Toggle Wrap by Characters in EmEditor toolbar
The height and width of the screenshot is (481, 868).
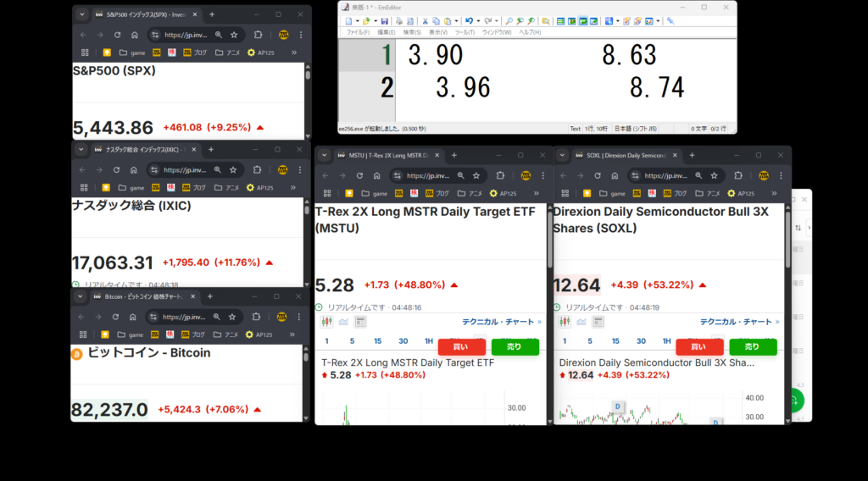tap(572, 21)
